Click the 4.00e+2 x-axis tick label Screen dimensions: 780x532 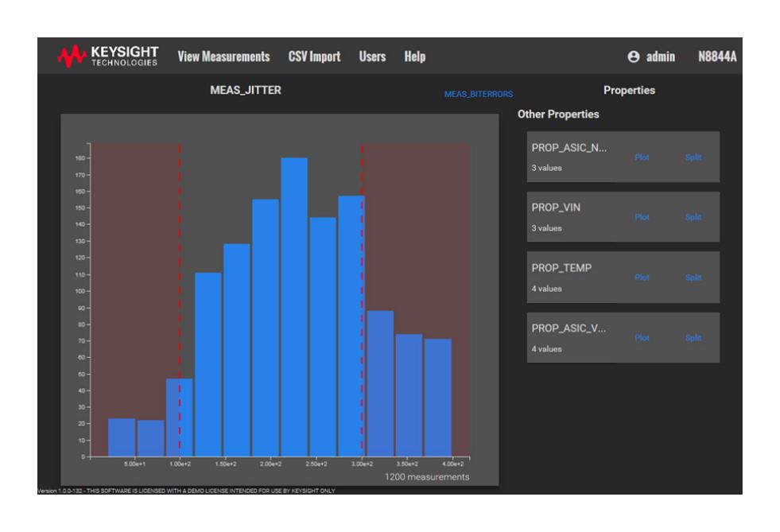(x=452, y=464)
